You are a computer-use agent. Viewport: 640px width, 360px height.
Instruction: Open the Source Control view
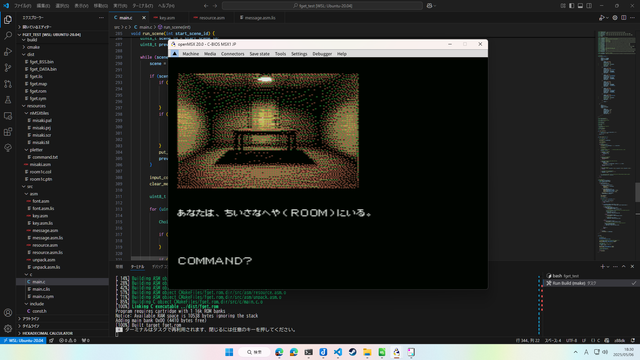[8, 68]
